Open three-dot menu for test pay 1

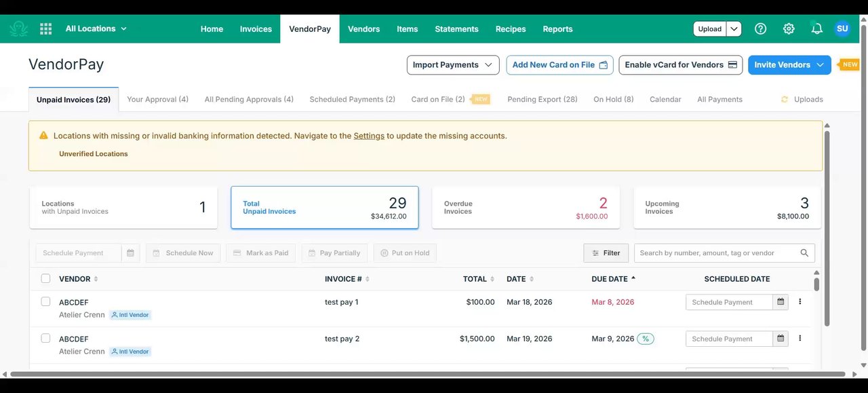[800, 302]
